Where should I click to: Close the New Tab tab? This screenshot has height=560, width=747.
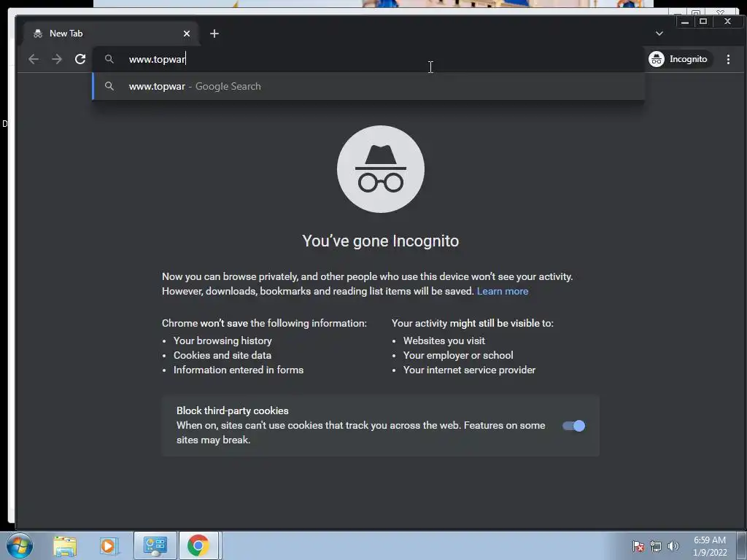tap(187, 34)
